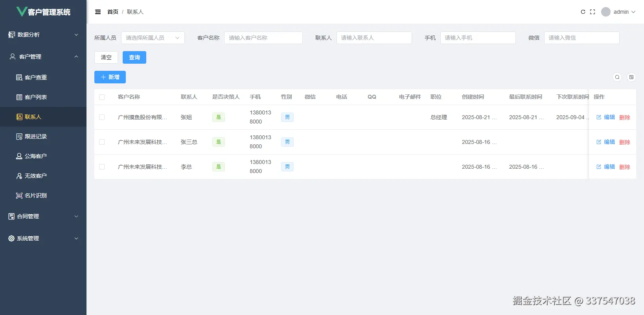Check the 张姐 row checkbox
Viewport: 644px width, 315px height.
pyautogui.click(x=102, y=117)
